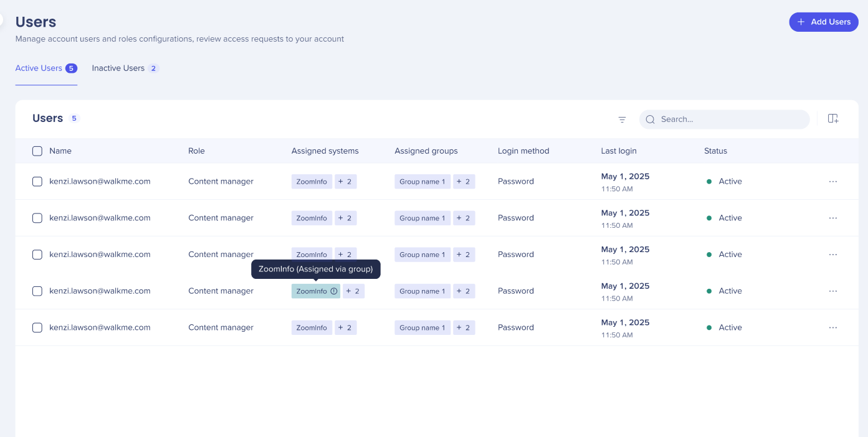Click info icon on highlighted ZoomInfo tag
The width and height of the screenshot is (868, 437).
click(x=334, y=291)
